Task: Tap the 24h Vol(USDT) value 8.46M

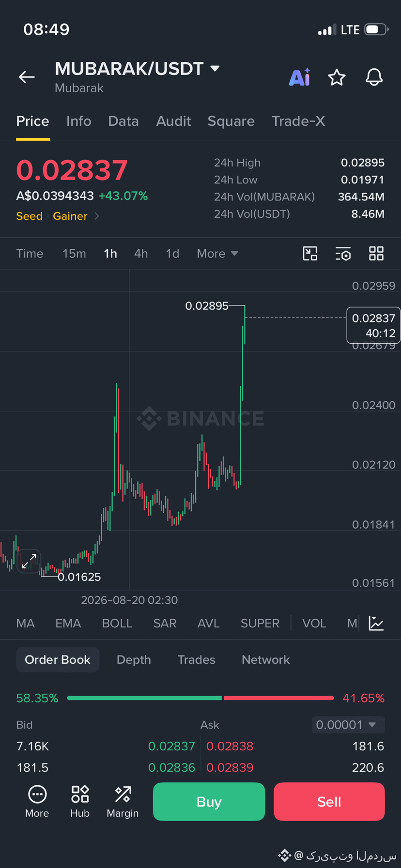Action: pyautogui.click(x=368, y=214)
